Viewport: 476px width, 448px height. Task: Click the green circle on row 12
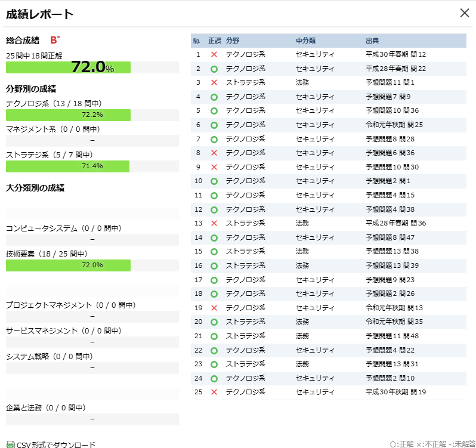pos(214,210)
